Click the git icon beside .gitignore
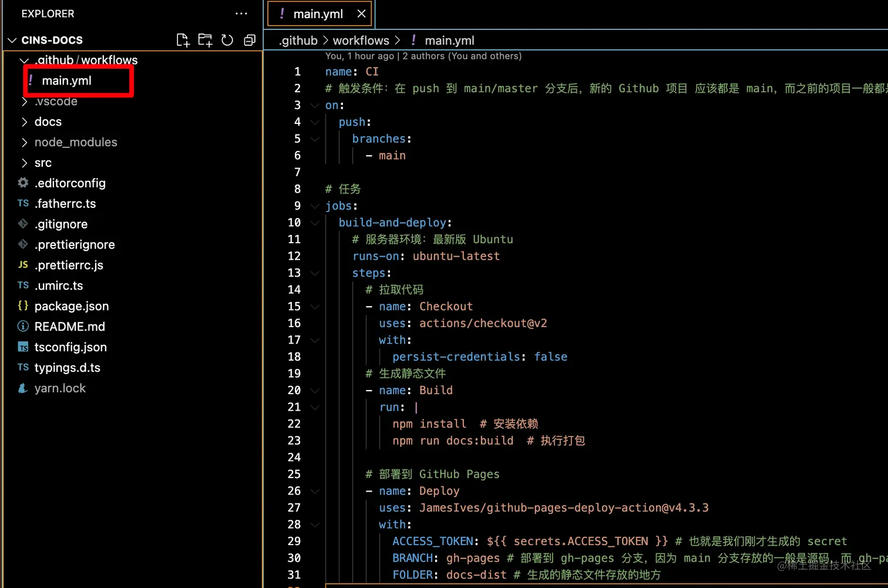888x588 pixels. [23, 224]
